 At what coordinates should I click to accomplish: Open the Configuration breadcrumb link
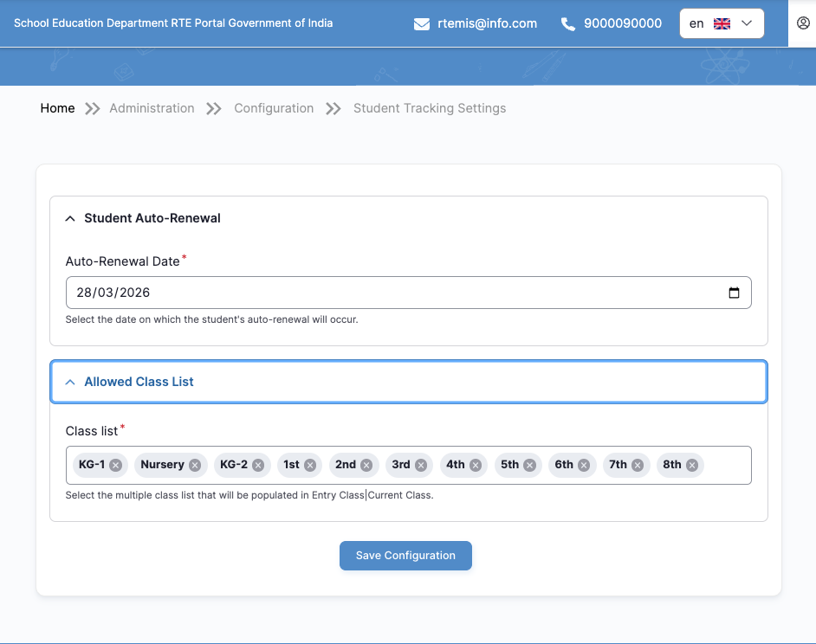pos(274,108)
